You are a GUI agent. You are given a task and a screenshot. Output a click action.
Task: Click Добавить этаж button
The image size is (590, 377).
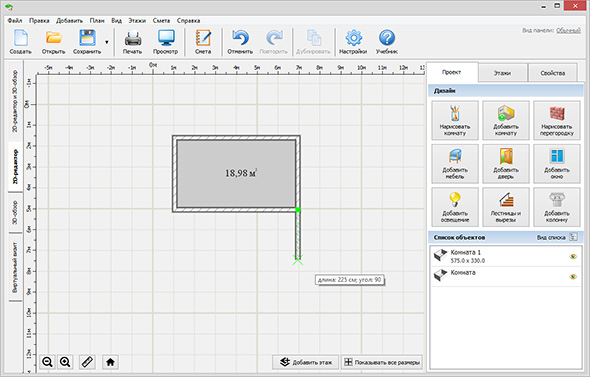(306, 362)
